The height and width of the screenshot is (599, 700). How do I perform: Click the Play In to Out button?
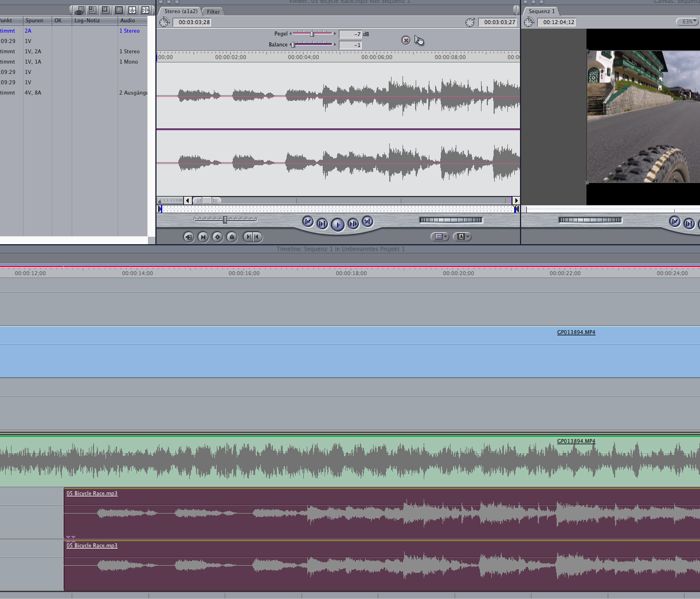click(x=322, y=224)
